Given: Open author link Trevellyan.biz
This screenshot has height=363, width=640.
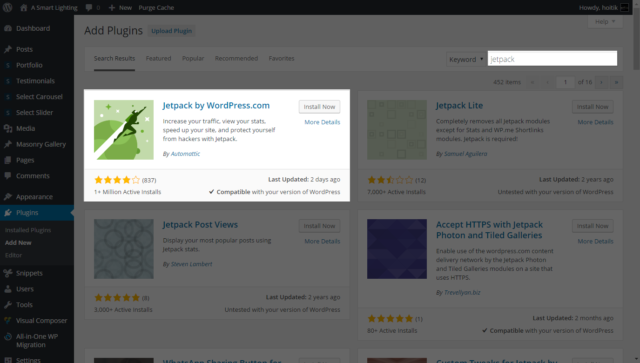Looking at the screenshot, I should pos(462,292).
